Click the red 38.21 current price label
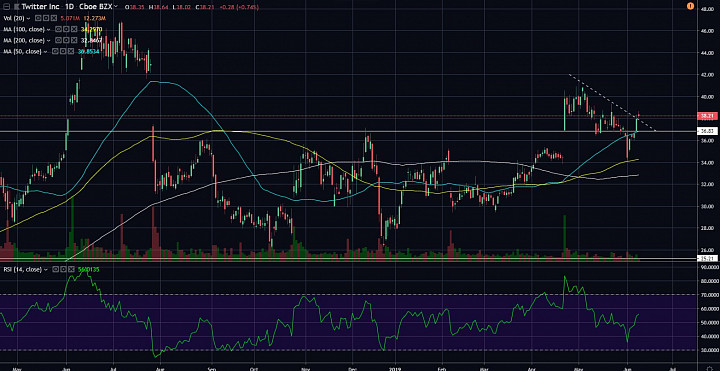The width and height of the screenshot is (720, 371). [707, 116]
